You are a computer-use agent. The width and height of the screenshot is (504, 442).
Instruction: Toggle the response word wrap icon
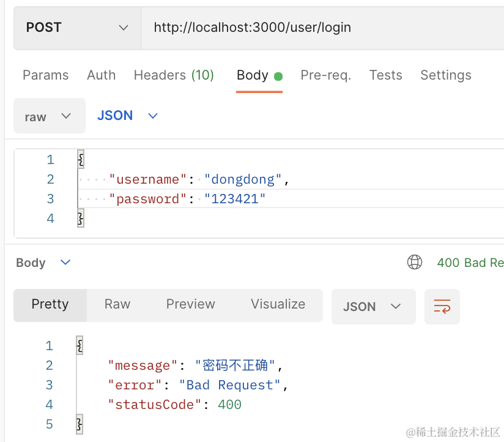coord(442,307)
